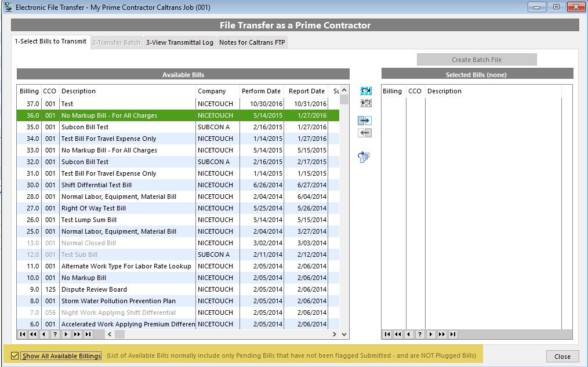
Task: Open the 1-Select Bills to Transmit tab
Action: 50,42
